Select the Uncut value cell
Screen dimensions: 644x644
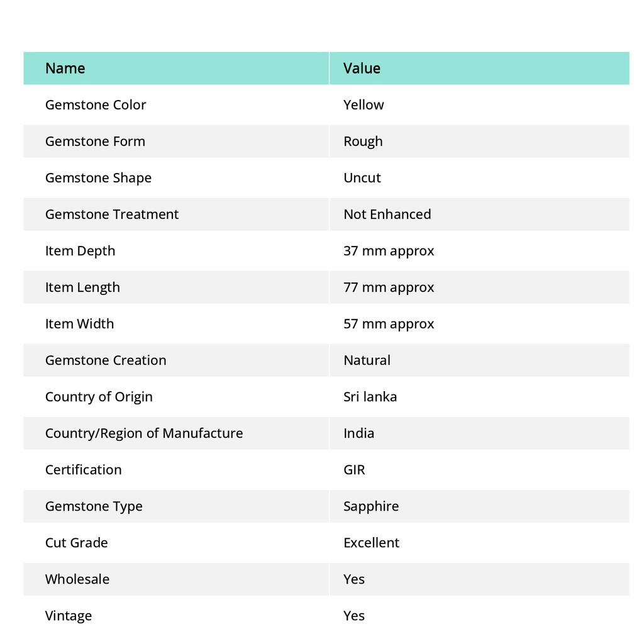(362, 178)
